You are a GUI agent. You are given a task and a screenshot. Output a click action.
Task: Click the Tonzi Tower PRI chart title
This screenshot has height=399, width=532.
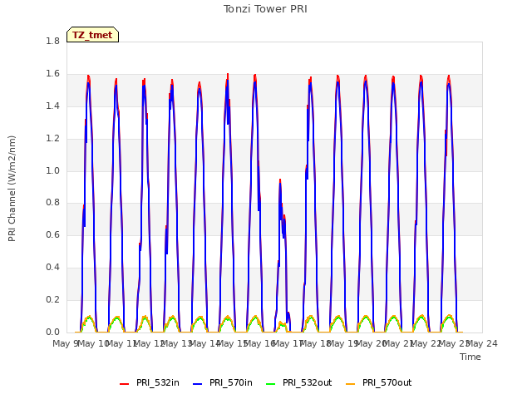point(265,9)
